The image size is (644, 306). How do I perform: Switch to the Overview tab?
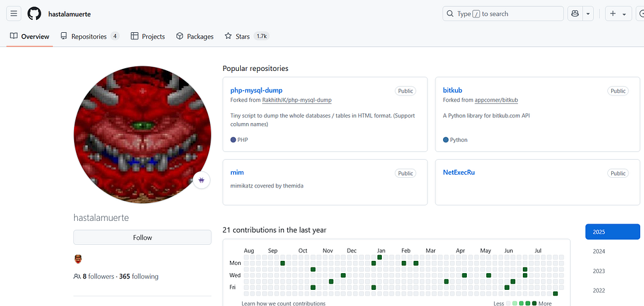tap(30, 36)
